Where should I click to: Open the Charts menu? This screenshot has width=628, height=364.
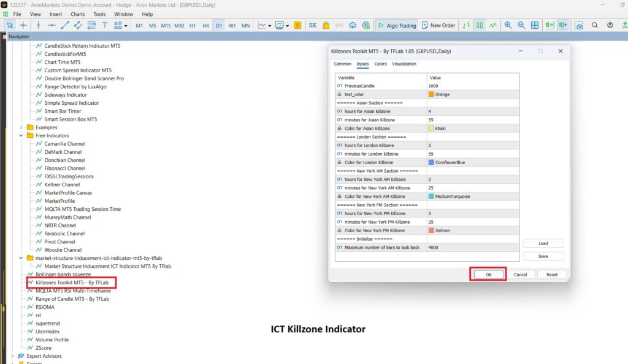[x=78, y=13]
